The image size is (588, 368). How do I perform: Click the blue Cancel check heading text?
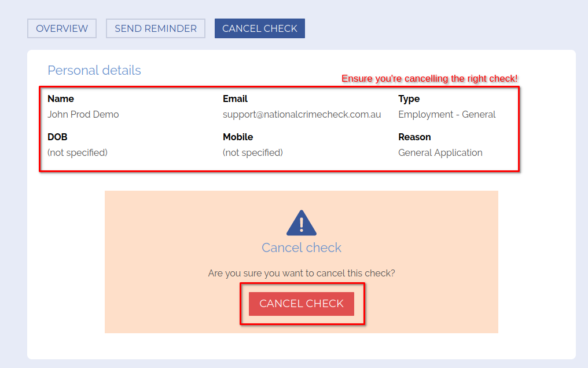click(301, 247)
